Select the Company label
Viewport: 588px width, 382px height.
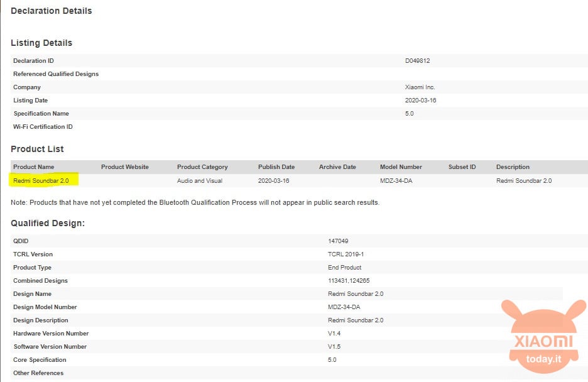(x=27, y=87)
